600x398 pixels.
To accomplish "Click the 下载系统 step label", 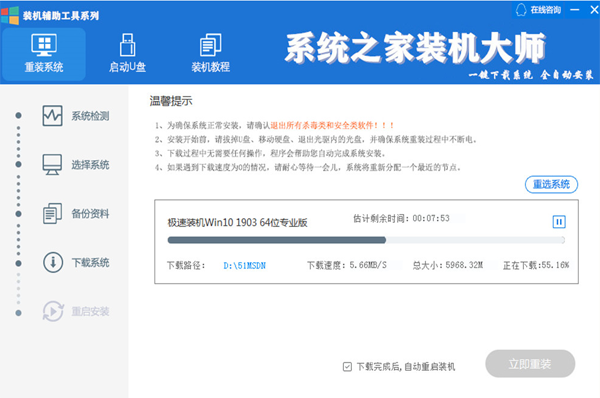I will [91, 263].
